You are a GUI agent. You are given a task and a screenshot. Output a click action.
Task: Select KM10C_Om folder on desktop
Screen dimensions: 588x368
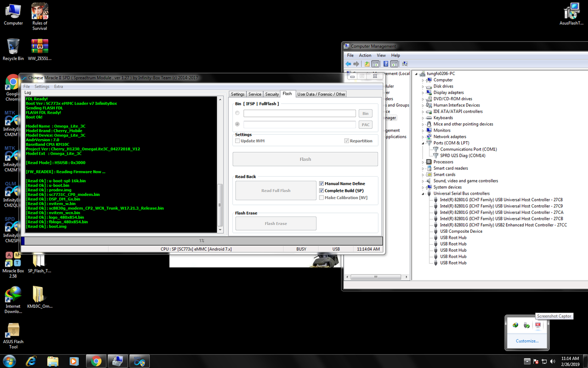point(40,297)
